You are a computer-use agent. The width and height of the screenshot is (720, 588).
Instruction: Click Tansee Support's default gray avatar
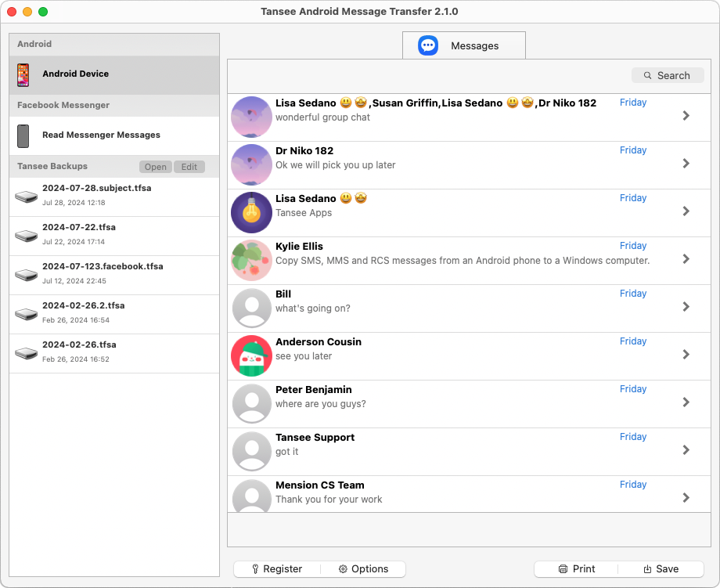point(252,452)
